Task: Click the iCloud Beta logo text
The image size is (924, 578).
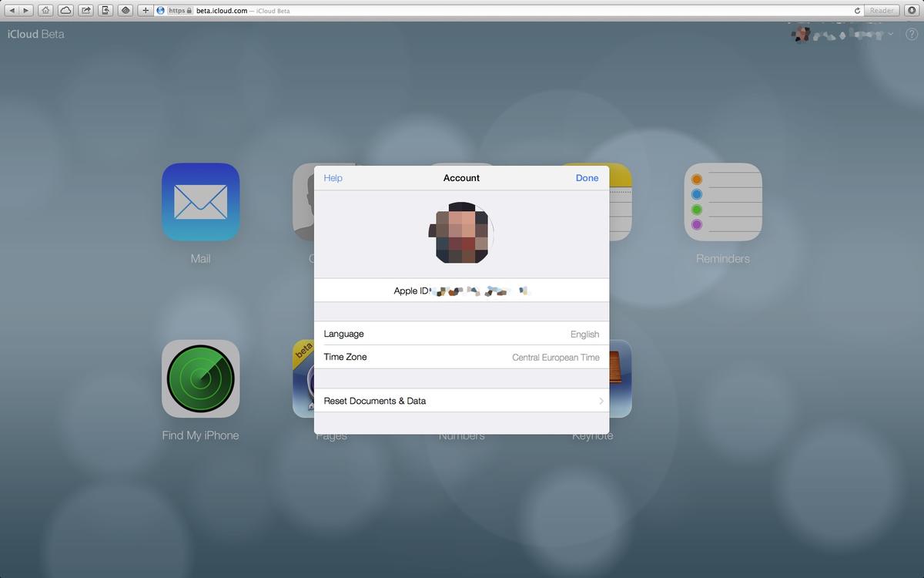Action: click(36, 35)
